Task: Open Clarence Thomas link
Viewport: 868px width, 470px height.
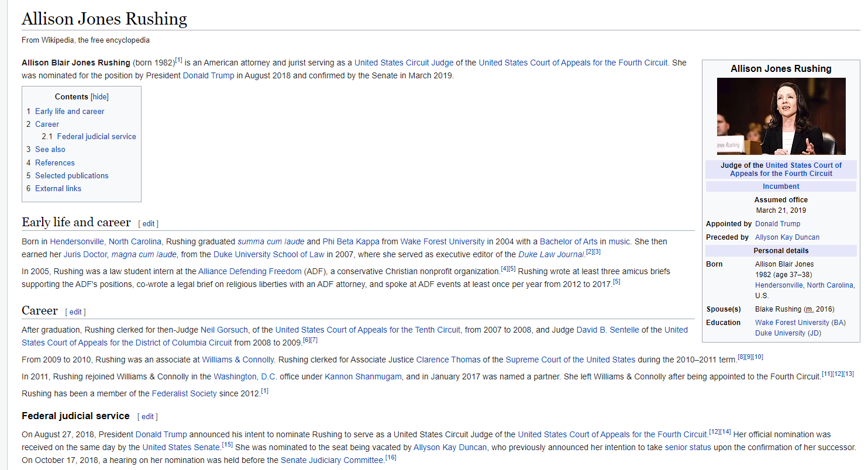Action: click(x=449, y=360)
